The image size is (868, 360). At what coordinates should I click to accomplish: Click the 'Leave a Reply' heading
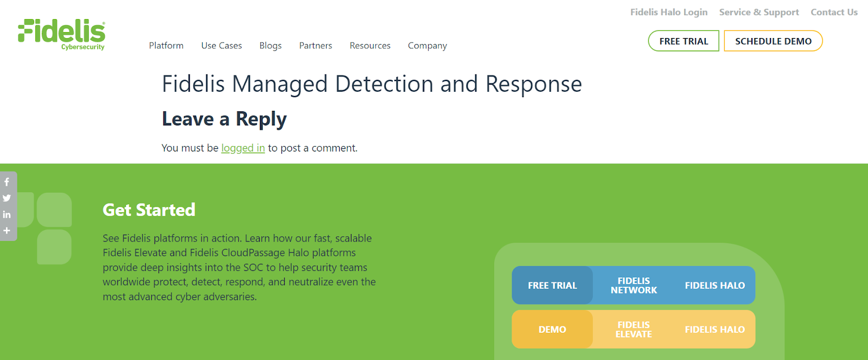[224, 119]
